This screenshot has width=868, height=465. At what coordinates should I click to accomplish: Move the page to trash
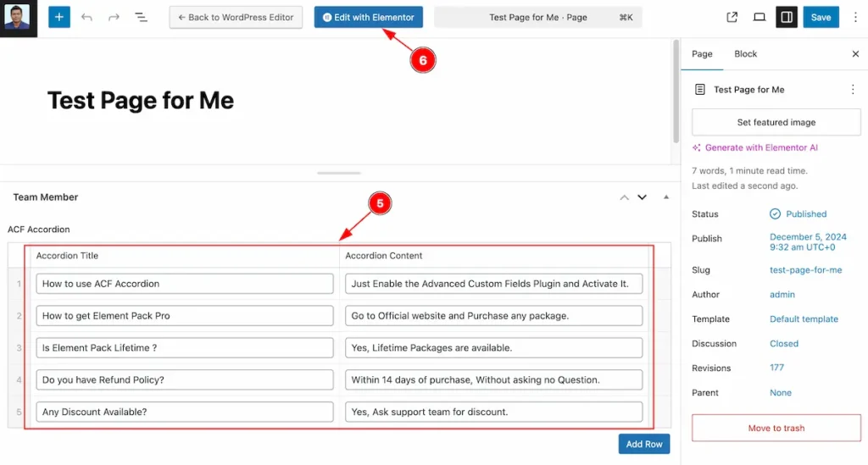tap(776, 428)
